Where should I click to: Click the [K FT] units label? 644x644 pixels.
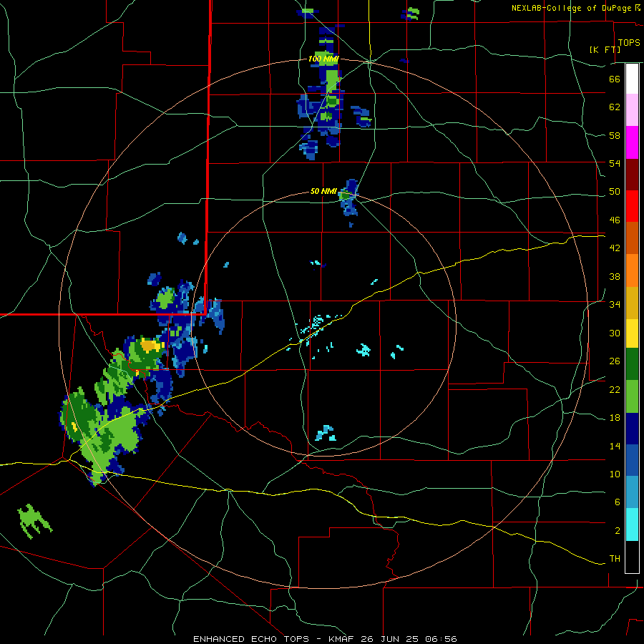(605, 49)
